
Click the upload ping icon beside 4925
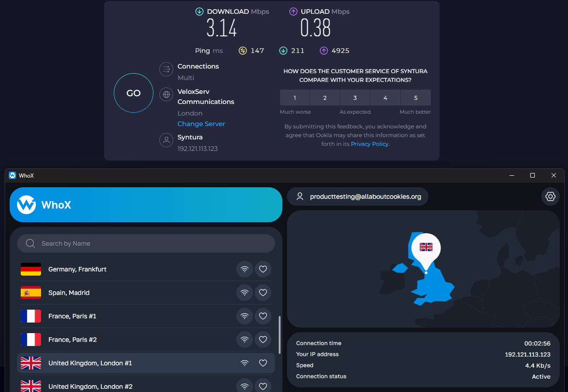pos(324,51)
